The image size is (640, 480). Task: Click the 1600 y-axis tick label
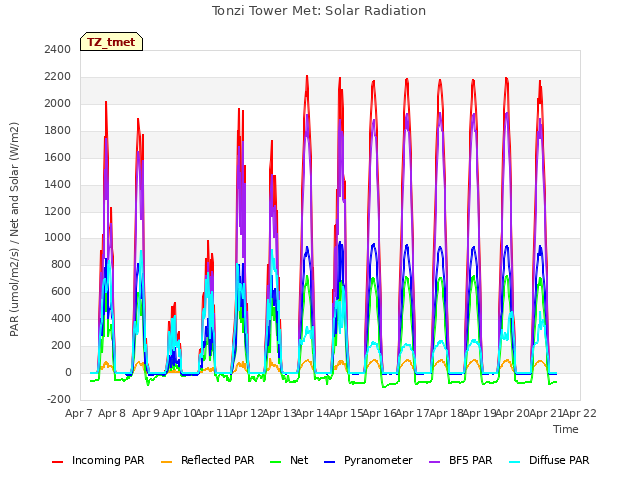[58, 157]
